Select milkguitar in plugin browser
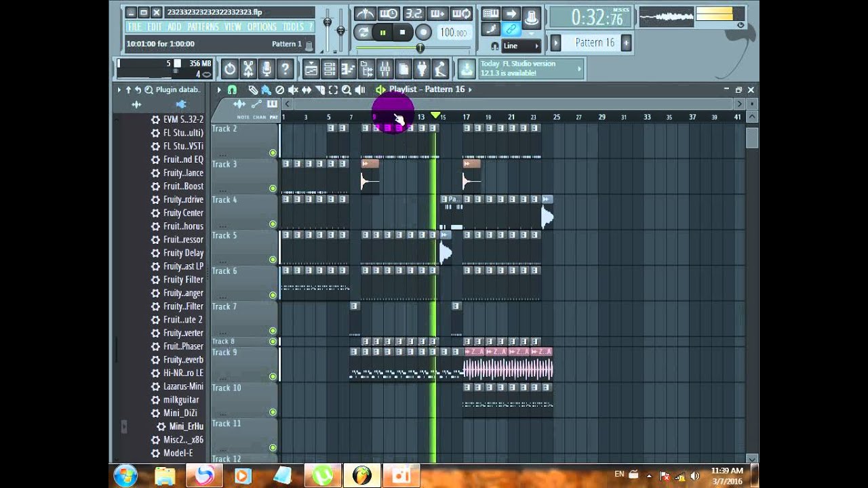 pos(180,400)
